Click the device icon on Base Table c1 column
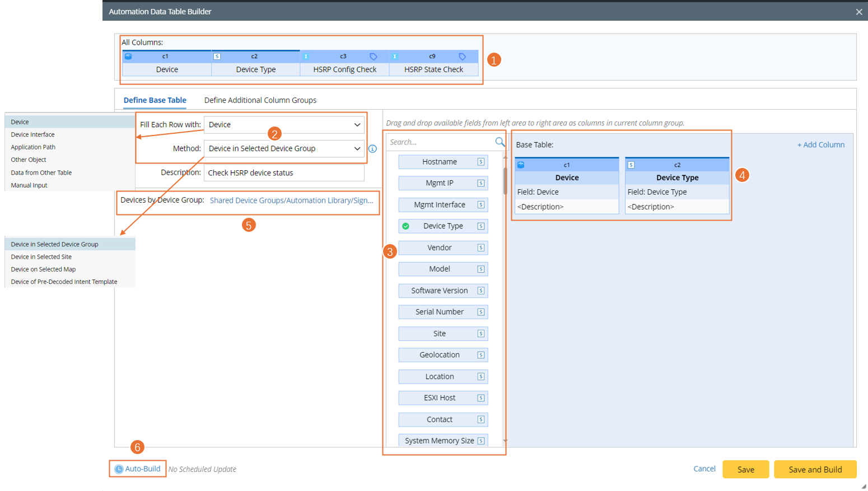The image size is (868, 491). 521,165
